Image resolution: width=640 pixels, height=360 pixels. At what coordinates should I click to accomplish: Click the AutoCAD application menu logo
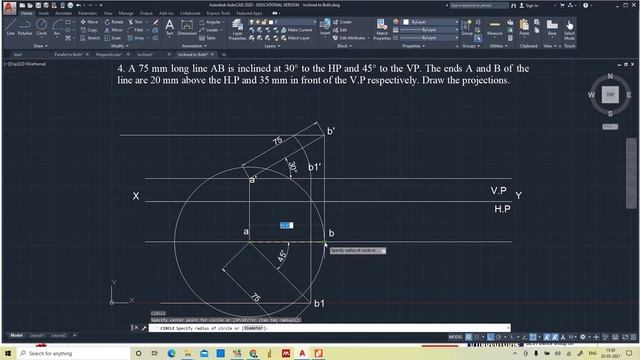(9, 7)
